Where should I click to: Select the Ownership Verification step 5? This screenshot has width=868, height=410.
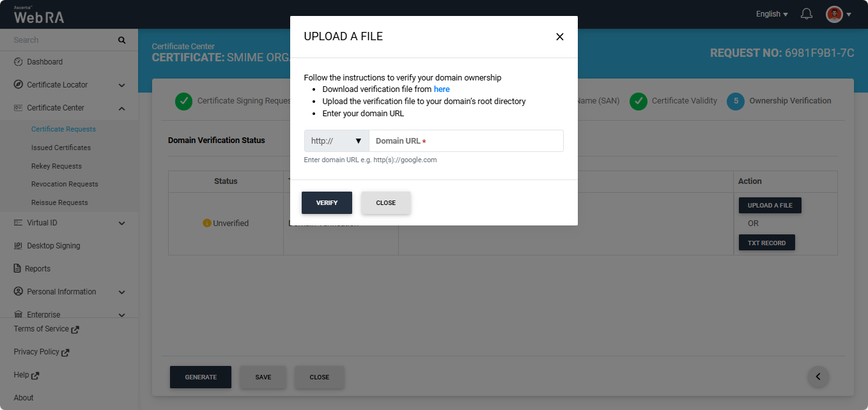tap(780, 101)
